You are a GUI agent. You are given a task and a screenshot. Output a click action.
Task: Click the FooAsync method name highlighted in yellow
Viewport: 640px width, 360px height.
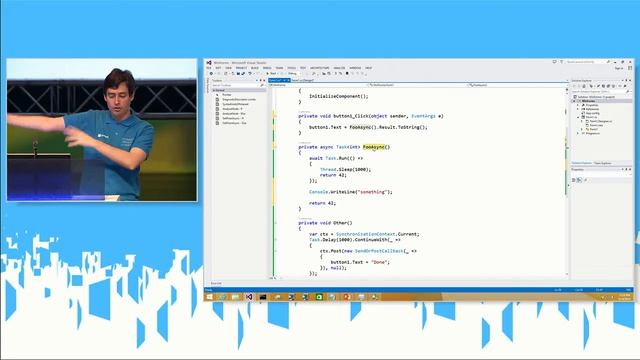(373, 147)
